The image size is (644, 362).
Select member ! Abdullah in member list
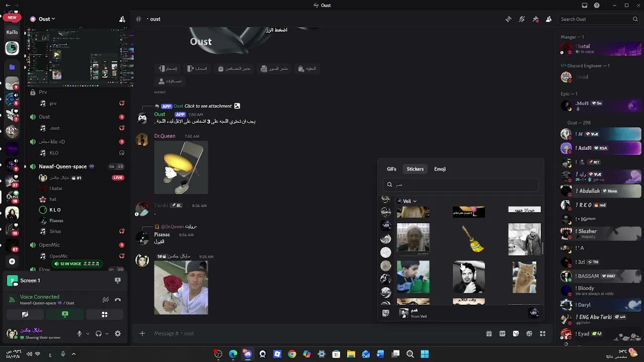pos(601,191)
